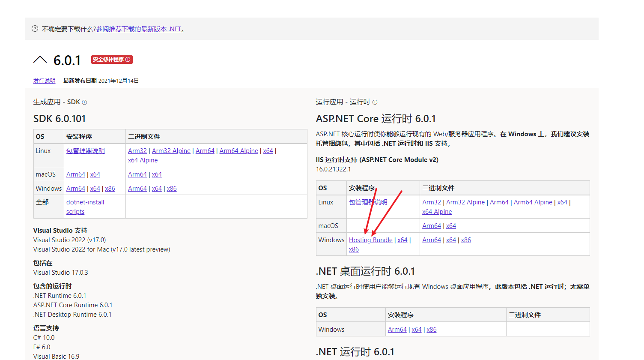Download SDK Linux Arm32 Alpine binary
The height and width of the screenshot is (360, 644).
click(x=171, y=151)
